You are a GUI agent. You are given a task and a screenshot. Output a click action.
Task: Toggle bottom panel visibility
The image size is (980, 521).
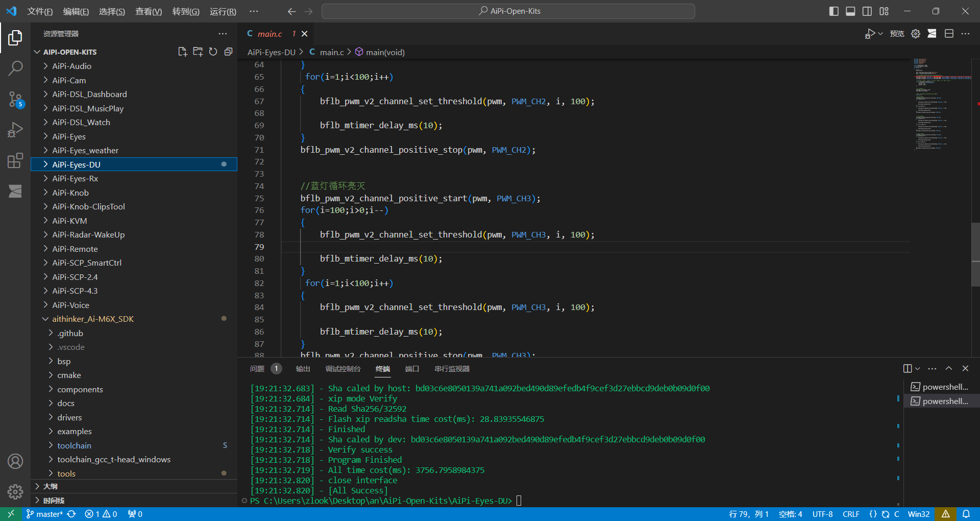[850, 11]
